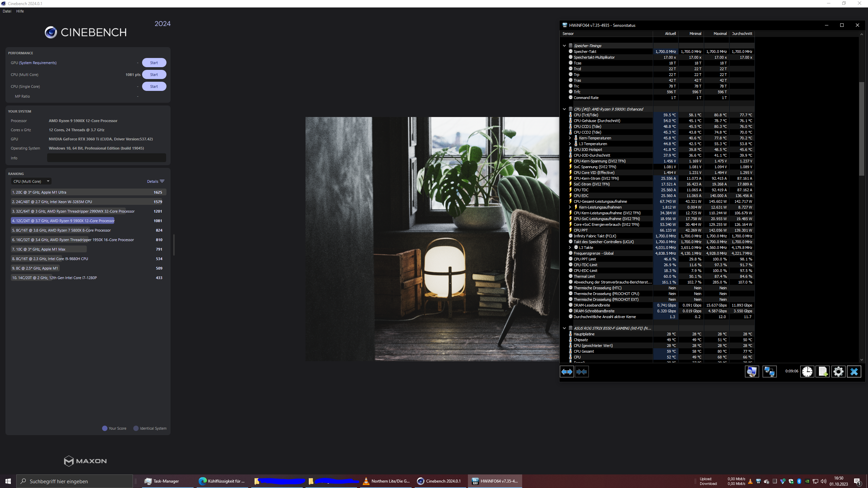This screenshot has width=868, height=488.
Task: Expand the L3 Takte row
Action: tap(570, 248)
